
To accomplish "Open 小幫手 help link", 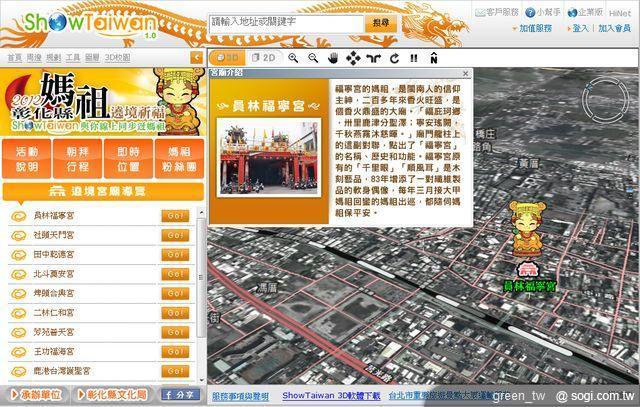I will (543, 12).
